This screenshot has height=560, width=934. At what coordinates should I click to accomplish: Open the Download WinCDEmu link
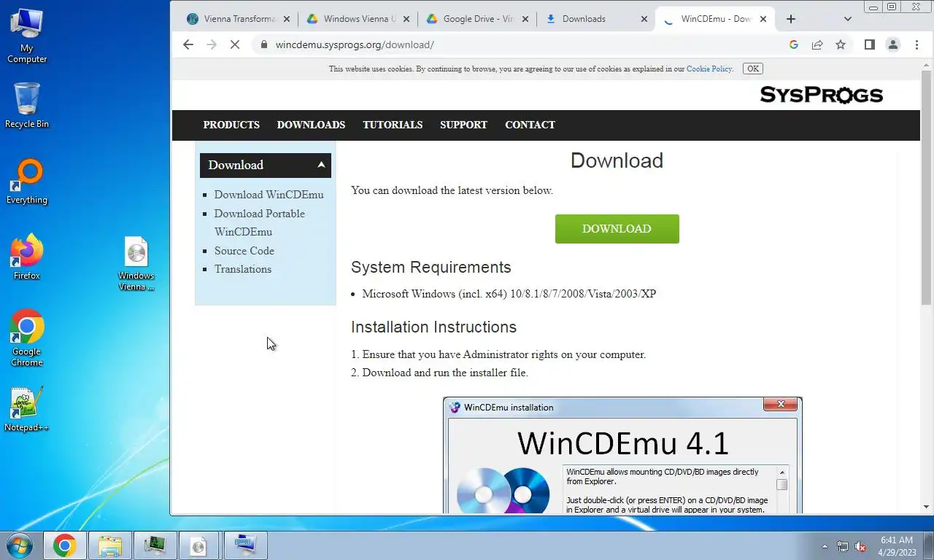[269, 195]
